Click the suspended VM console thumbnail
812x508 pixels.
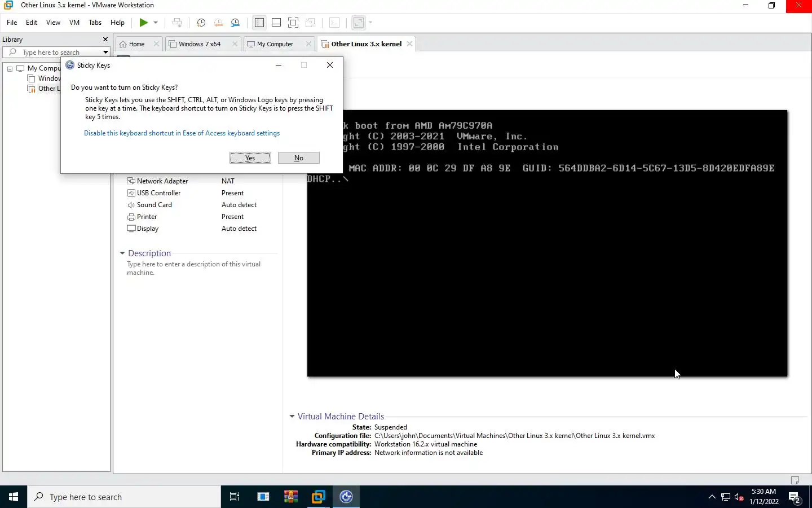(547, 243)
